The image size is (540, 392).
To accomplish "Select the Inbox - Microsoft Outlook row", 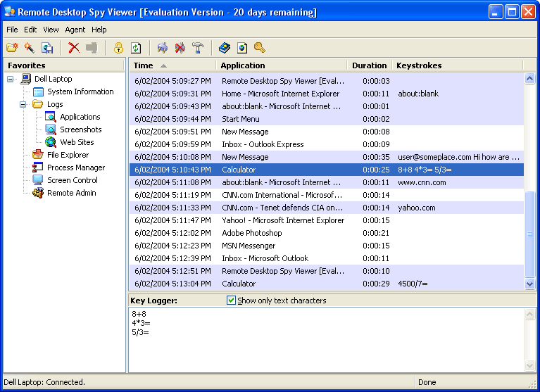I will [x=327, y=258].
